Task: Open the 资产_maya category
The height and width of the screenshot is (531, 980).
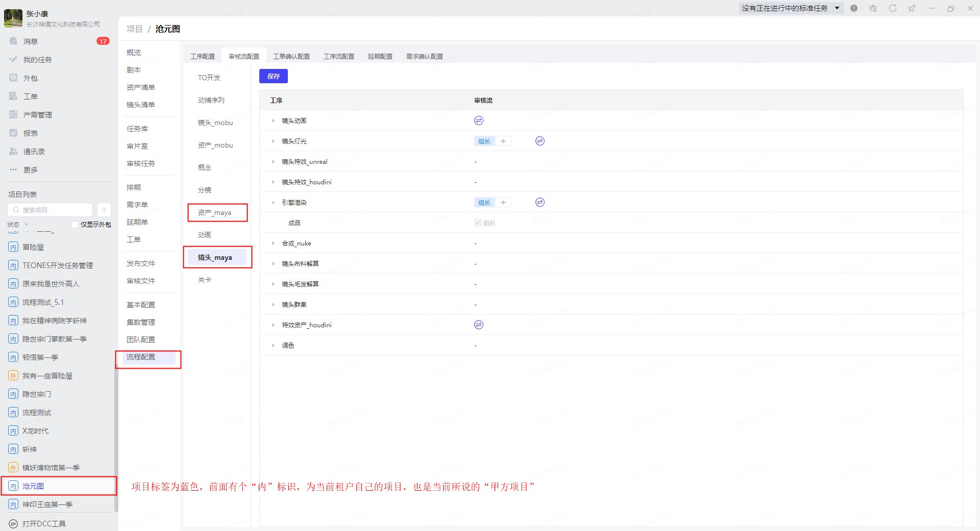Action: (x=215, y=212)
